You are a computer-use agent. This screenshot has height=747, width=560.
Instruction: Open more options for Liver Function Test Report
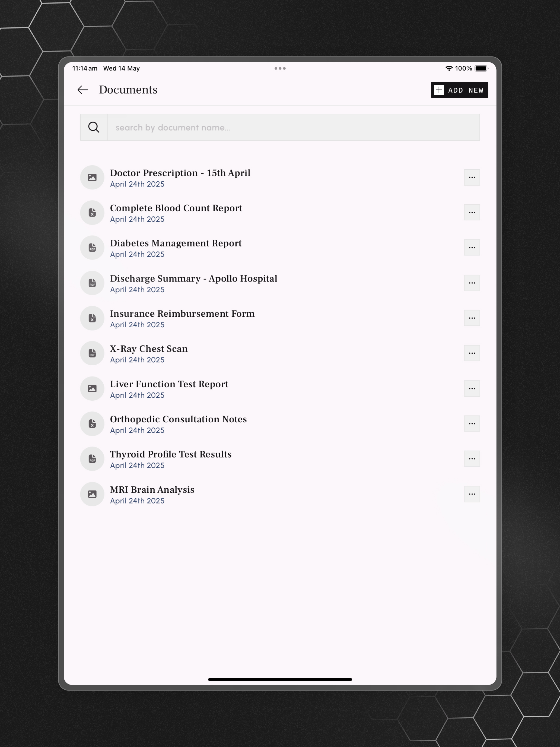point(472,388)
